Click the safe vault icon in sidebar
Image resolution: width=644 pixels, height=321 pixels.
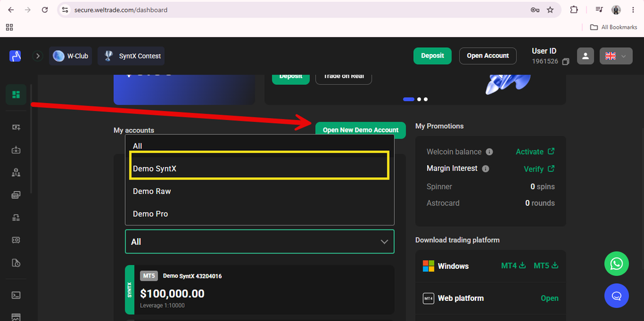click(x=16, y=240)
